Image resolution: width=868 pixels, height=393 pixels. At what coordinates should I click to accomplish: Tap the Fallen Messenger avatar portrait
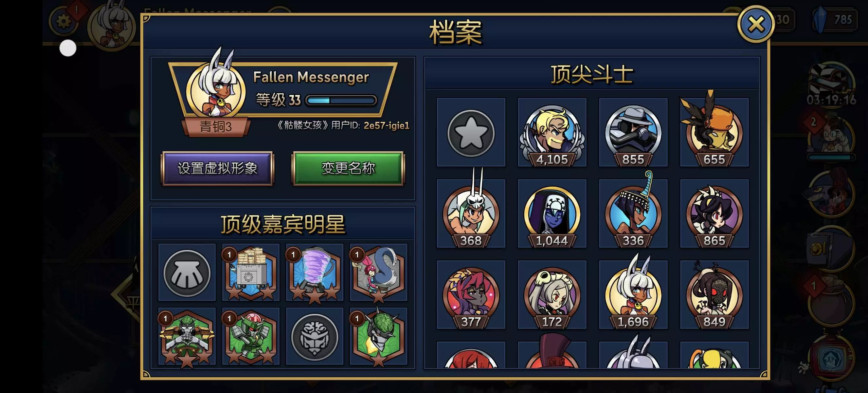point(216,91)
